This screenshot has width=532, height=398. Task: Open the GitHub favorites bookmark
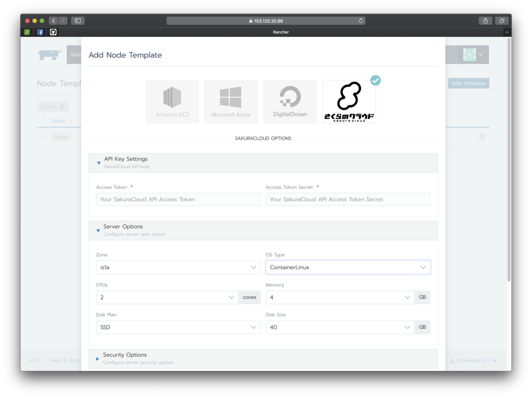(x=54, y=32)
